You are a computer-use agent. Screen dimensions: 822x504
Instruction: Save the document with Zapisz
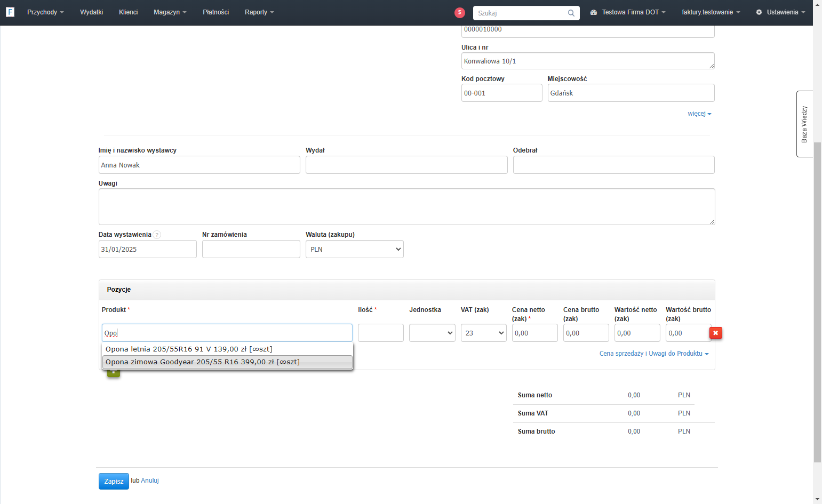click(x=114, y=481)
